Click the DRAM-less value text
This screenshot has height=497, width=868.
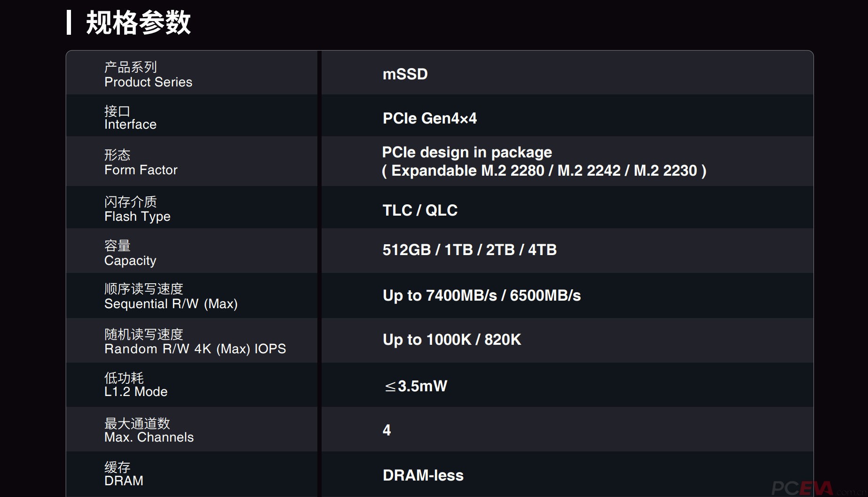423,475
